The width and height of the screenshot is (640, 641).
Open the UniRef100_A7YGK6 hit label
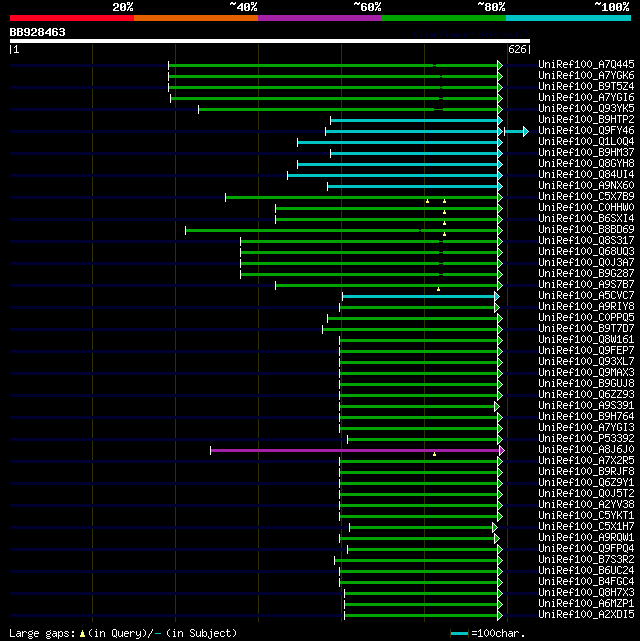[x=586, y=76]
